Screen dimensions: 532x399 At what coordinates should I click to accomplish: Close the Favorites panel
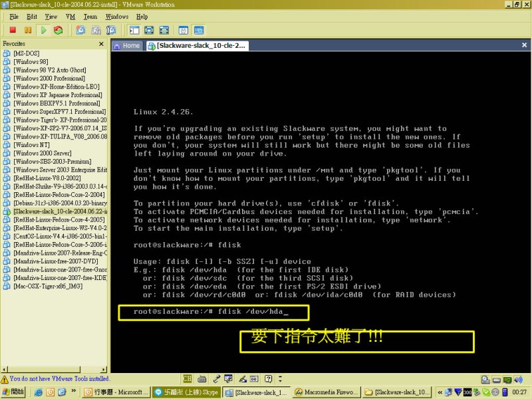tap(101, 44)
